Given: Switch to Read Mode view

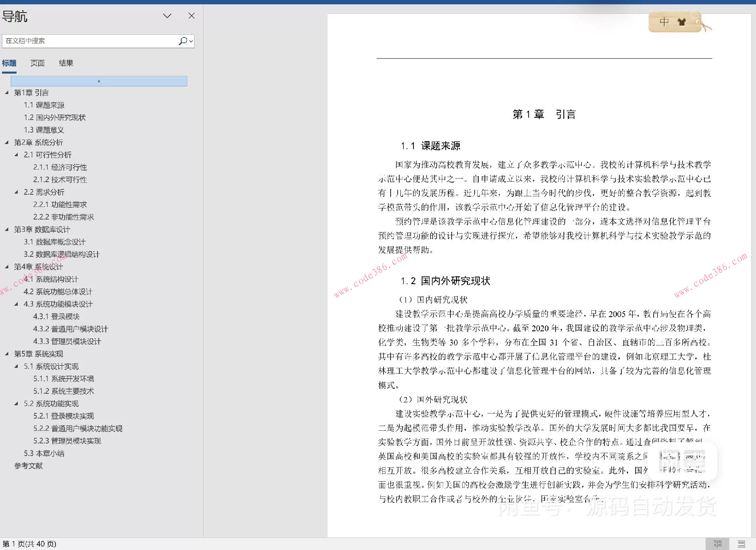Looking at the screenshot, I should pyautogui.click(x=717, y=544).
